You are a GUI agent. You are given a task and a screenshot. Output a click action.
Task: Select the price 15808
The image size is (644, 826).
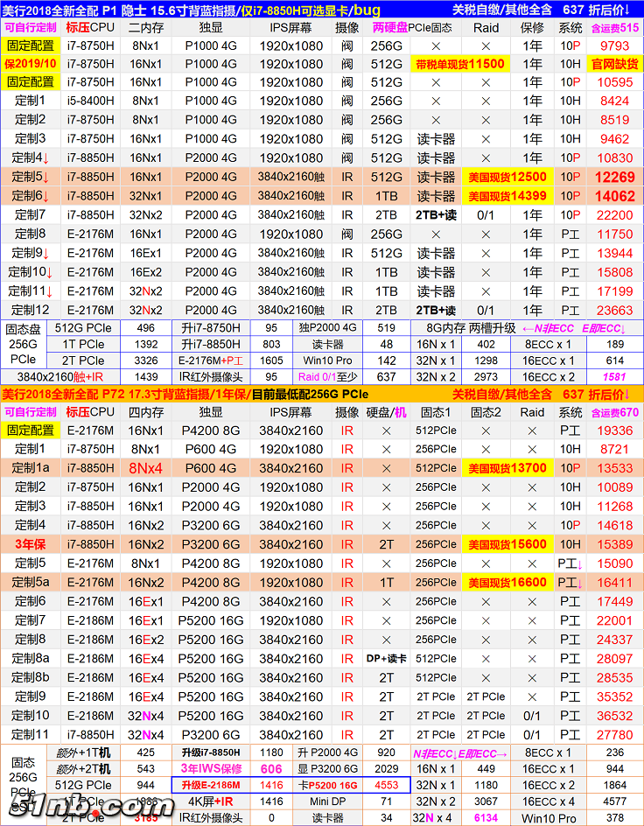[x=614, y=272]
